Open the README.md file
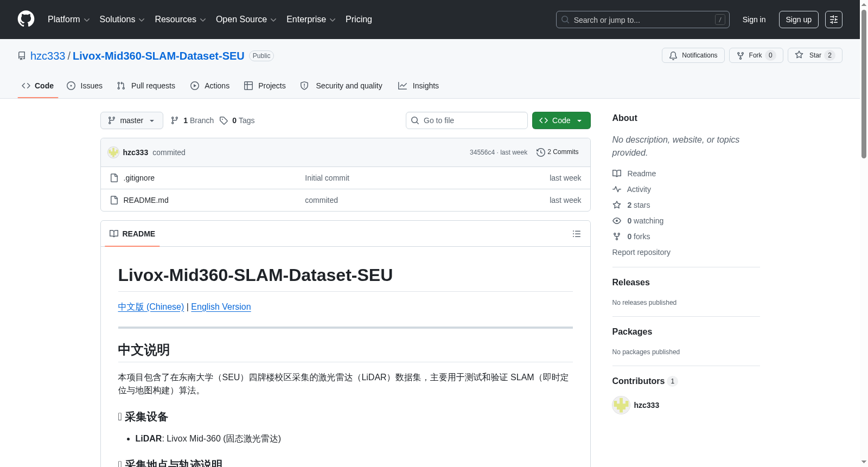Image resolution: width=868 pixels, height=467 pixels. (x=146, y=200)
